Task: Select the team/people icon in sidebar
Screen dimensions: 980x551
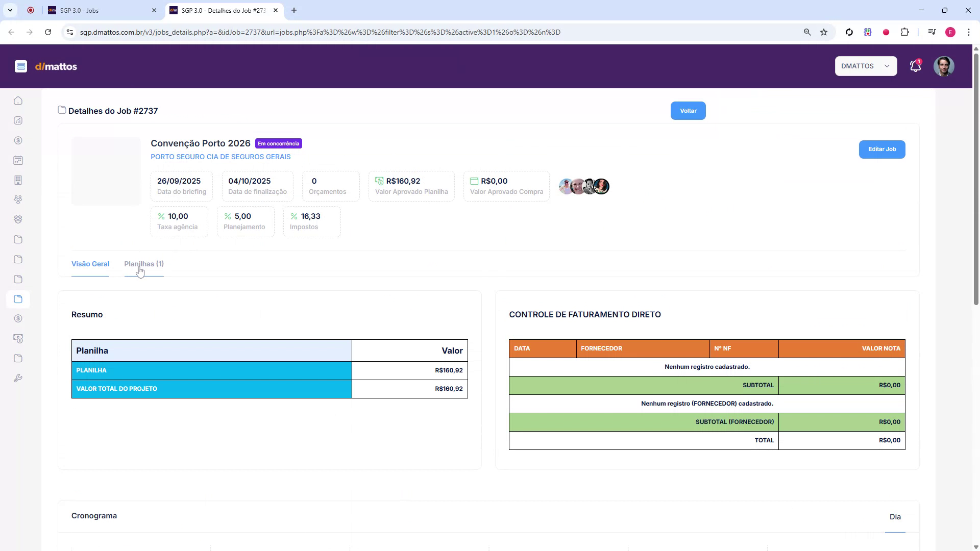Action: click(18, 199)
